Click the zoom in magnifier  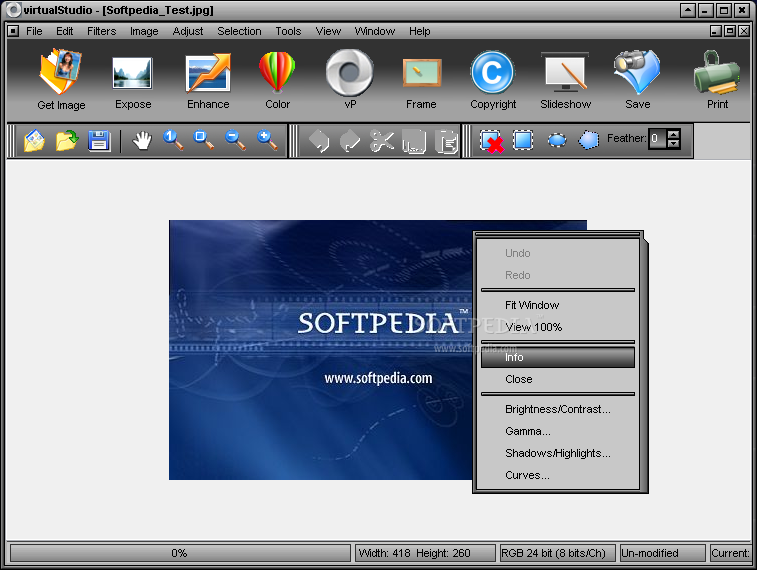[x=267, y=140]
